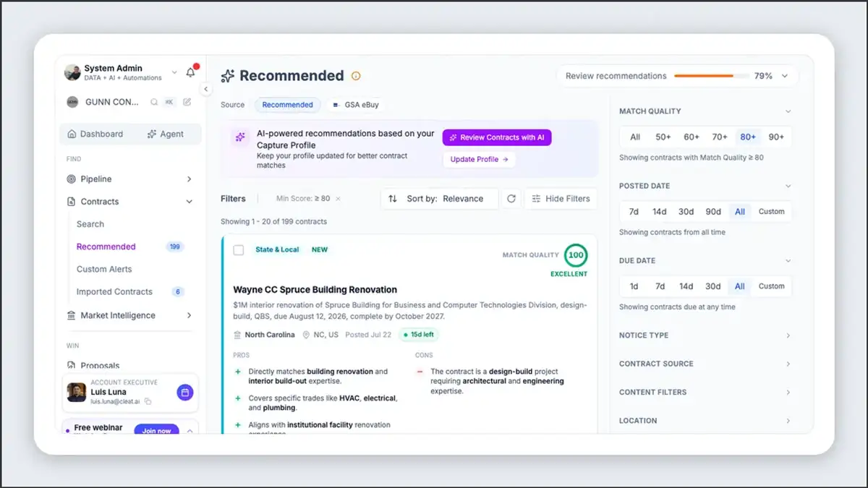Expand the Review recommendations dropdown
This screenshot has width=868, height=488.
pyautogui.click(x=785, y=76)
